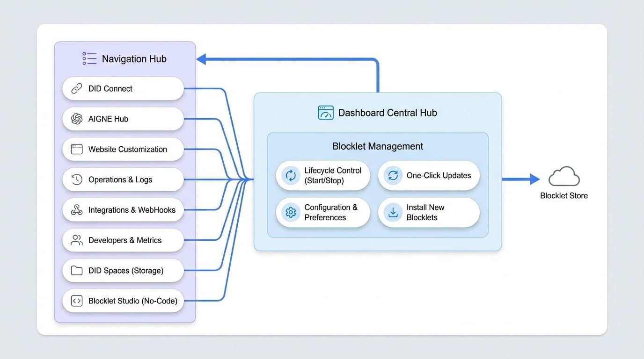Click the Blocklet Management heading
Screen dimensions: 644x359
(378, 146)
